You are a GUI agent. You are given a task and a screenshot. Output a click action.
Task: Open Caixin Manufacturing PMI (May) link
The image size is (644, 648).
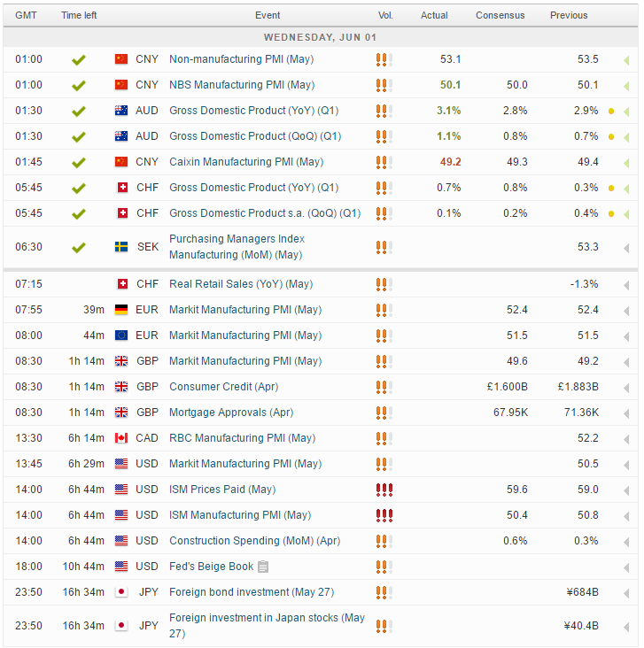click(x=246, y=162)
